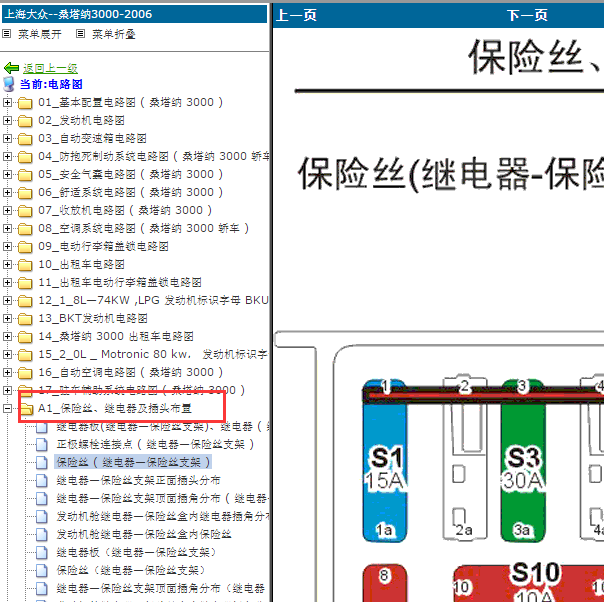Click the green back arrow icon
Image resolution: width=604 pixels, height=602 pixels.
[11, 68]
